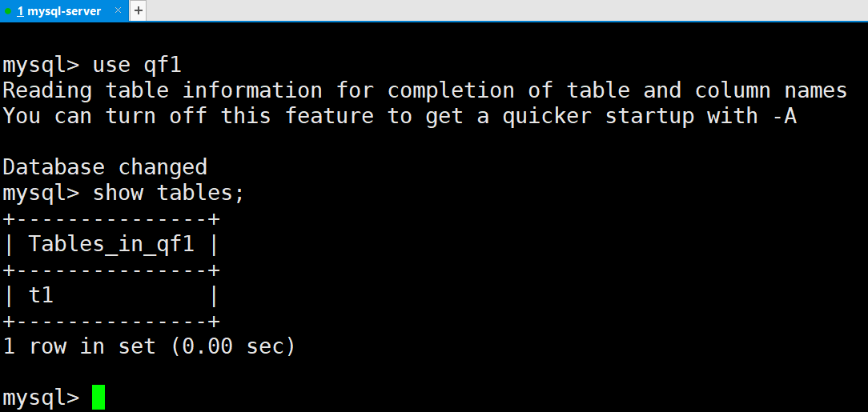Click the green terminal cursor block
Image resolution: width=868 pixels, height=412 pixels.
tap(98, 398)
